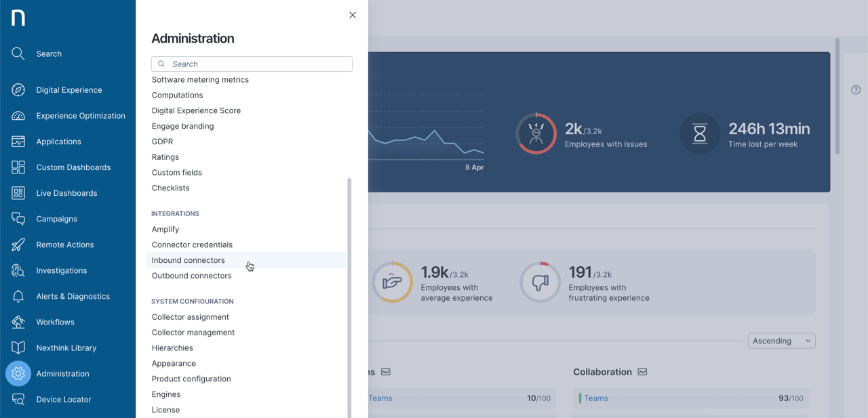Select Custom Dashboards in sidebar
868x418 pixels.
click(73, 167)
